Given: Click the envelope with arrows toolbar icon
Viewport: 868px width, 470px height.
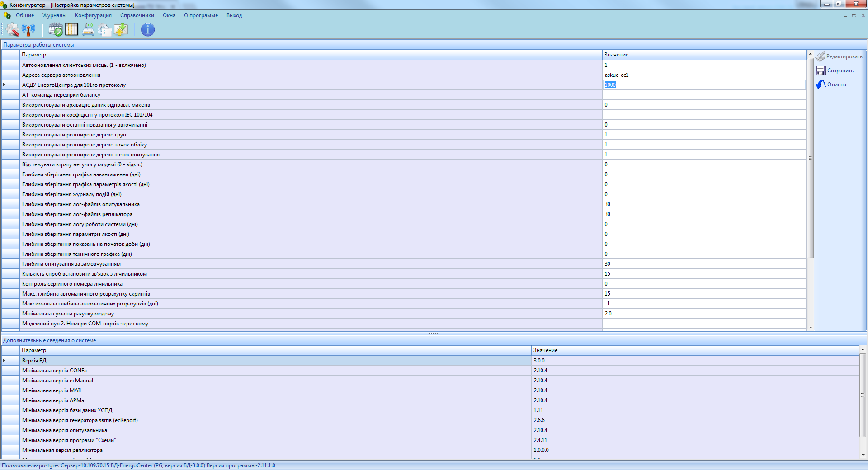Looking at the screenshot, I should (x=121, y=30).
